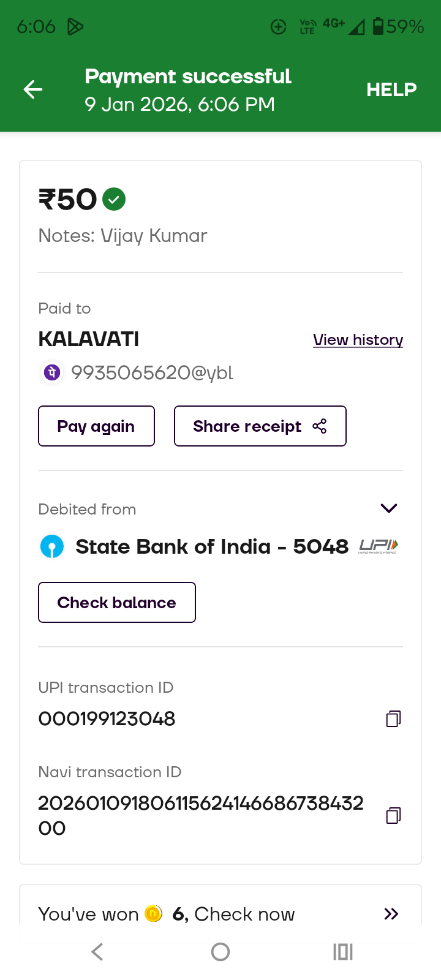Screen dimensions: 441x980
Task: Copy the UPI transaction ID
Action: 393,718
